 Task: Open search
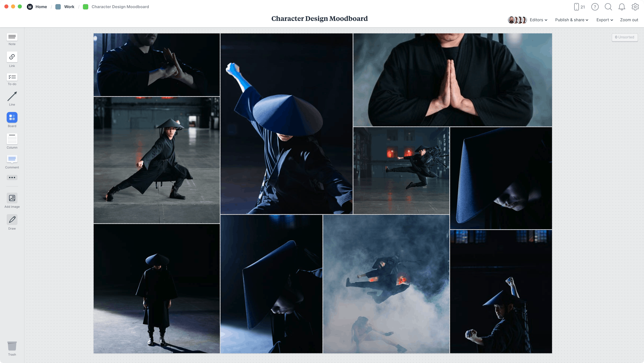(608, 7)
